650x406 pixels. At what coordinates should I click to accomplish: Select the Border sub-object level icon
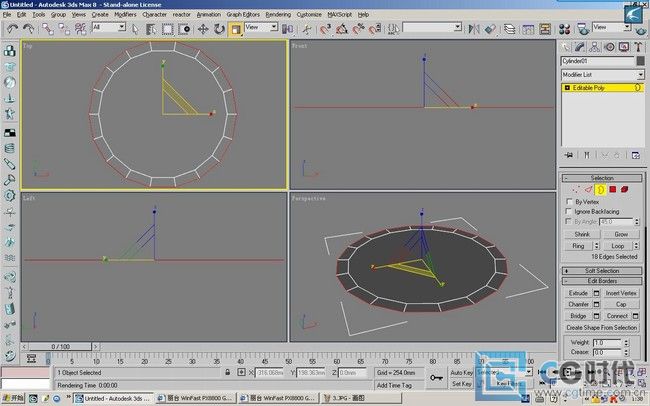tap(600, 190)
